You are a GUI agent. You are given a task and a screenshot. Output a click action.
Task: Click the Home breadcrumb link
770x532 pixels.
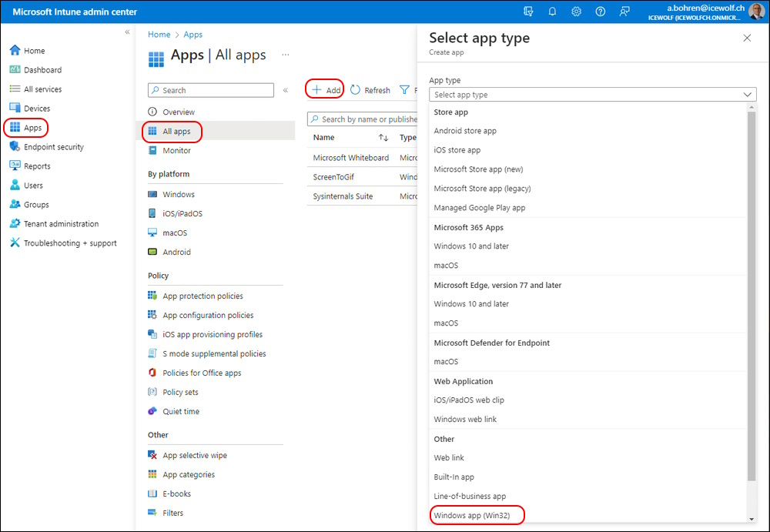point(159,35)
